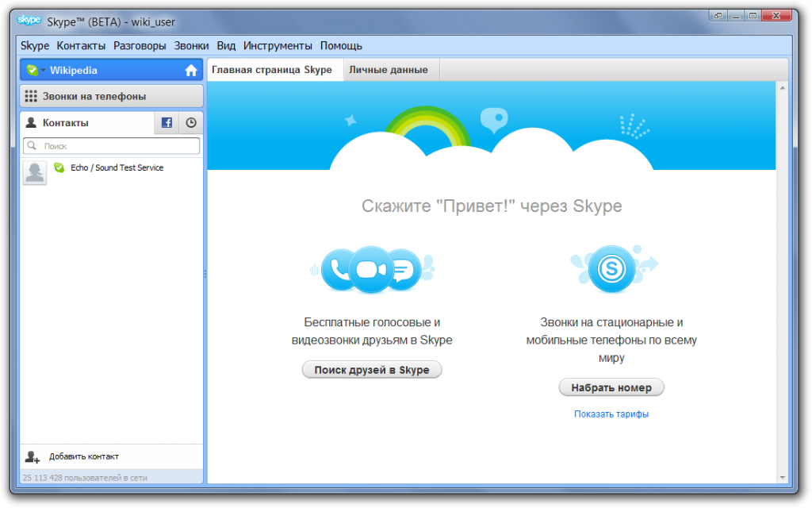
Task: Switch to the Личные данные tab
Action: coord(389,70)
